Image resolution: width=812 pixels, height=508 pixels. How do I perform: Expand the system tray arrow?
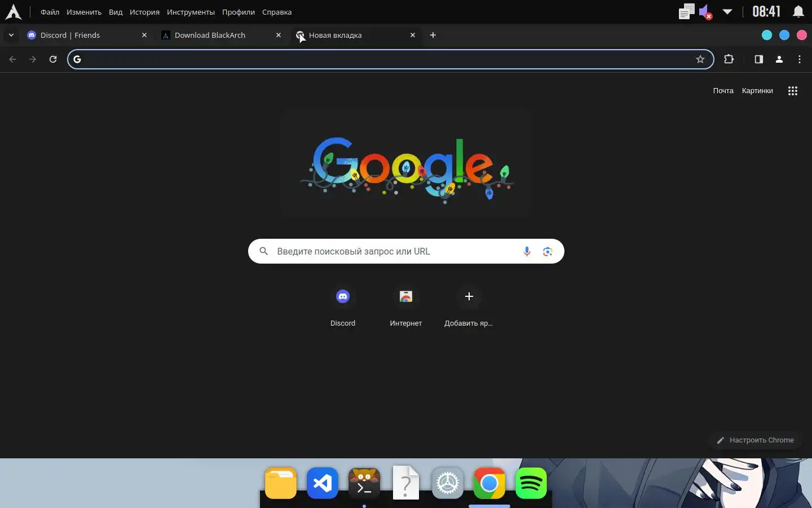pos(727,12)
